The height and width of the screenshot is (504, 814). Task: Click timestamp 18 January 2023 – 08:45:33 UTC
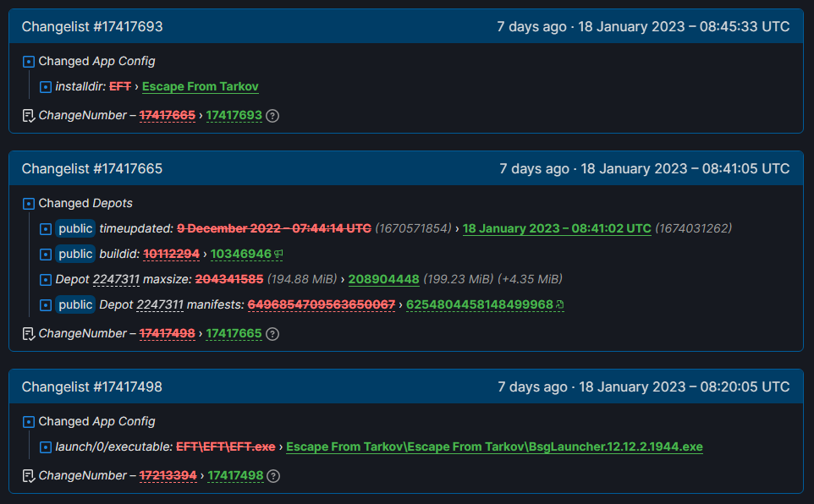(x=684, y=26)
